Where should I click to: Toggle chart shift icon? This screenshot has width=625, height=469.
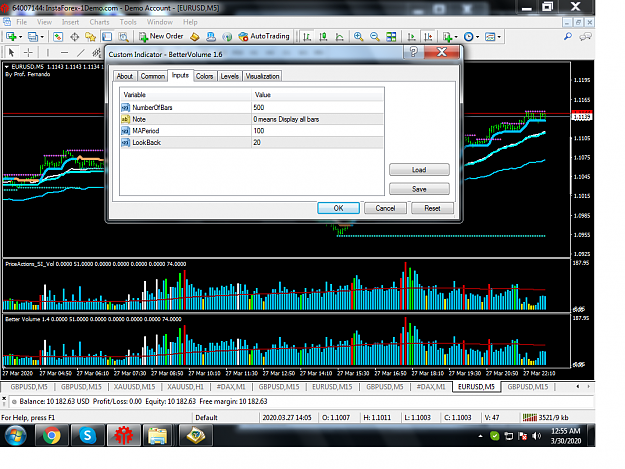point(428,37)
